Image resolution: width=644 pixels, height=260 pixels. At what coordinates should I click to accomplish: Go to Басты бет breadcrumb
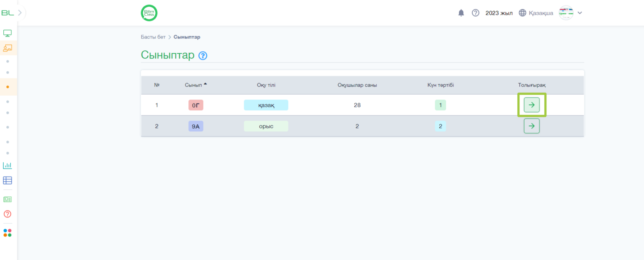coord(153,37)
